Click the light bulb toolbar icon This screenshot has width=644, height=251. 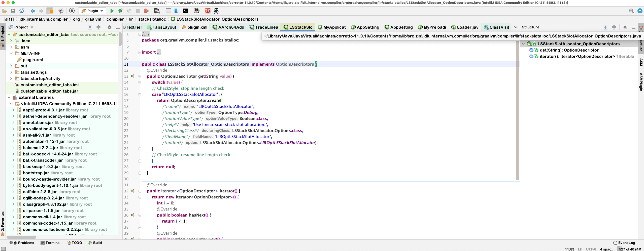click(61, 11)
